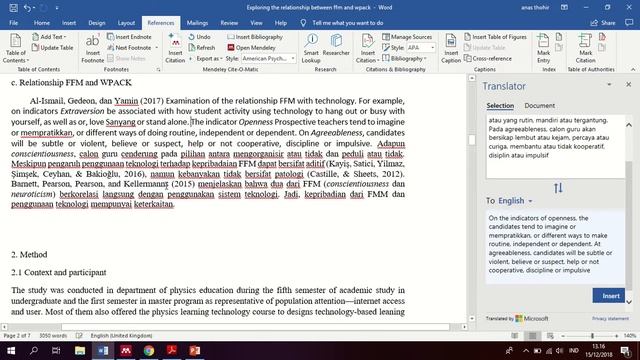
Task: Select the Translator Selection tab
Action: tap(500, 105)
